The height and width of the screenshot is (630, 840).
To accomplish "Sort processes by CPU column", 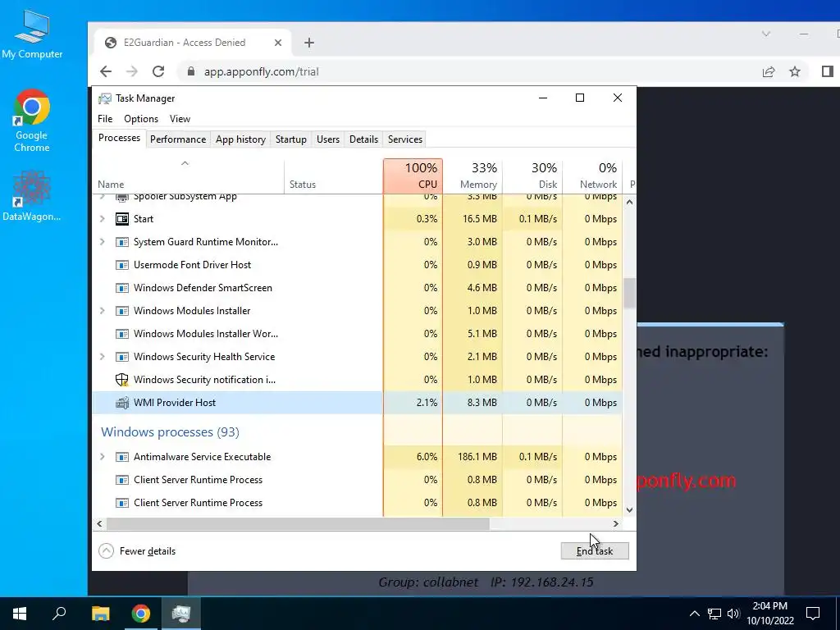I will coord(413,176).
